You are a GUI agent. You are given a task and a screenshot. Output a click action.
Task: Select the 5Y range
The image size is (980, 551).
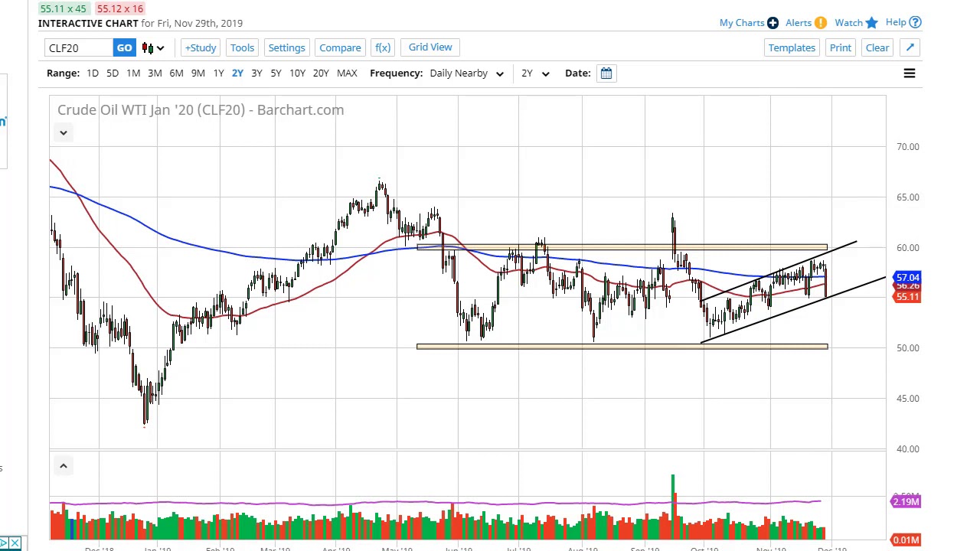tap(276, 73)
